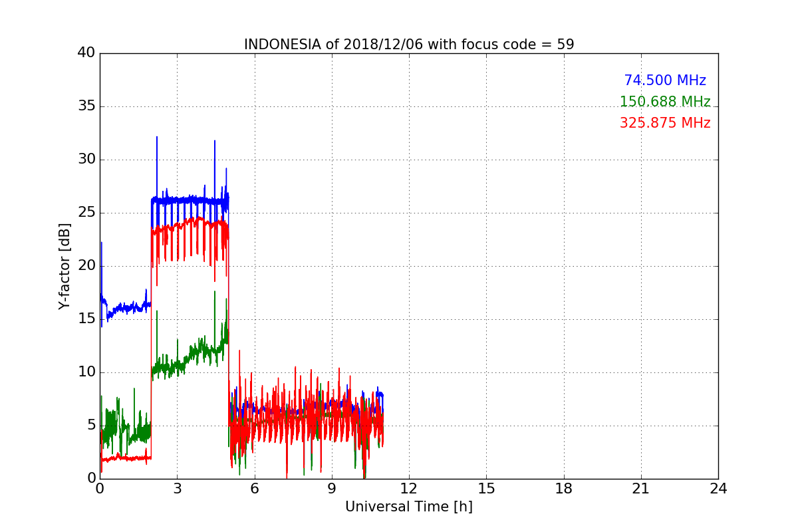Select the green 150.688 MHz legend label
Image resolution: width=798 pixels, height=532 pixels.
click(x=665, y=102)
